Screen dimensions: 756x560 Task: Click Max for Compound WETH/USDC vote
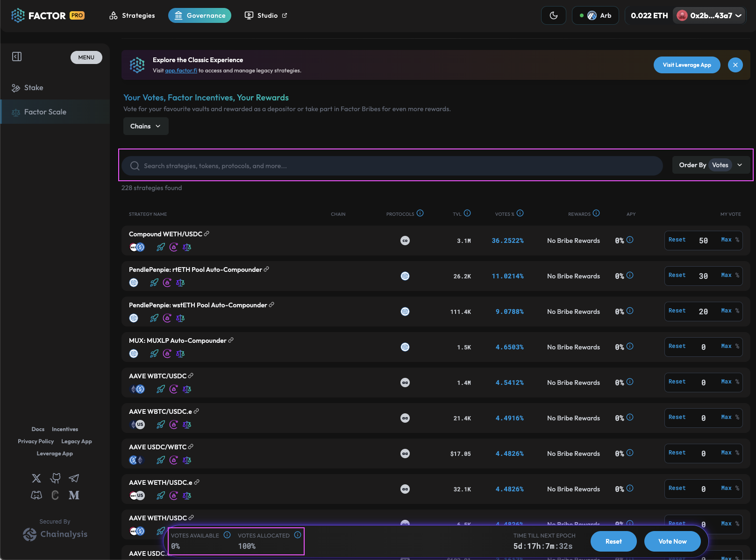point(726,240)
